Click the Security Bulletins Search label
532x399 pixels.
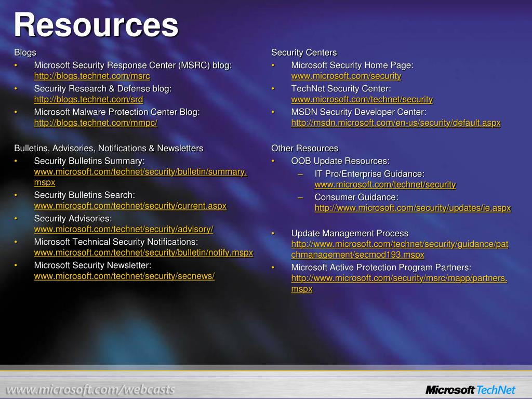click(x=85, y=195)
